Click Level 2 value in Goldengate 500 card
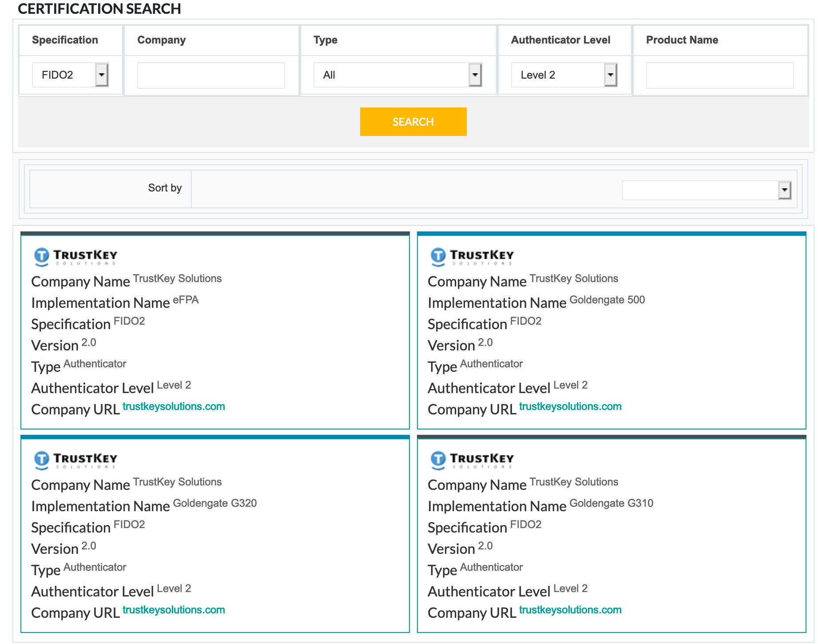 571,385
